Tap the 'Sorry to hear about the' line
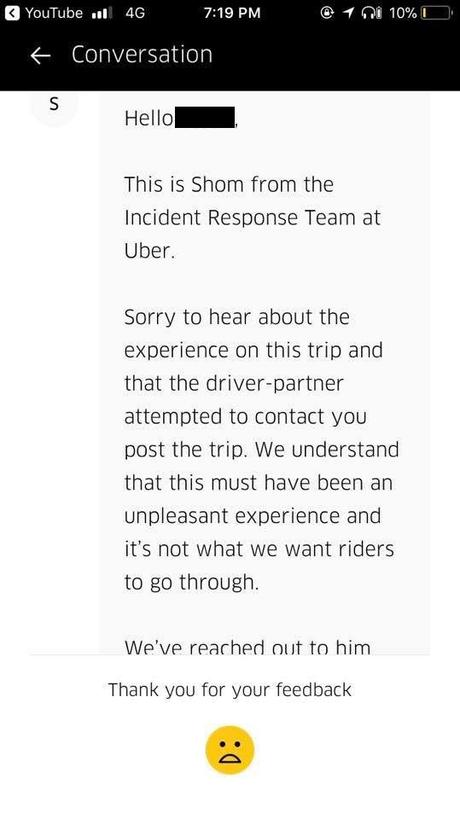The width and height of the screenshot is (460, 819). pos(237,318)
